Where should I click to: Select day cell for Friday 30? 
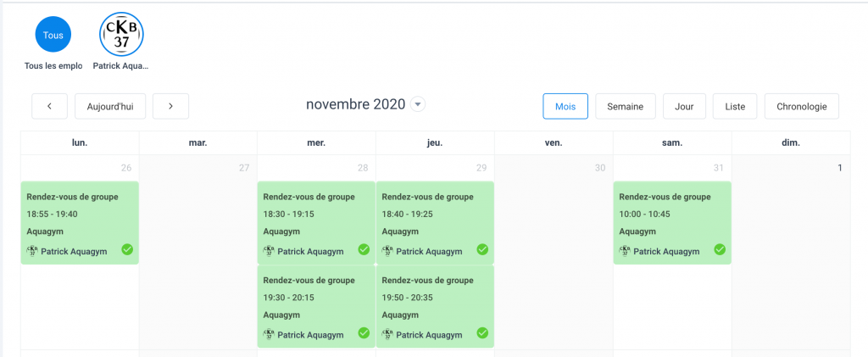click(554, 254)
